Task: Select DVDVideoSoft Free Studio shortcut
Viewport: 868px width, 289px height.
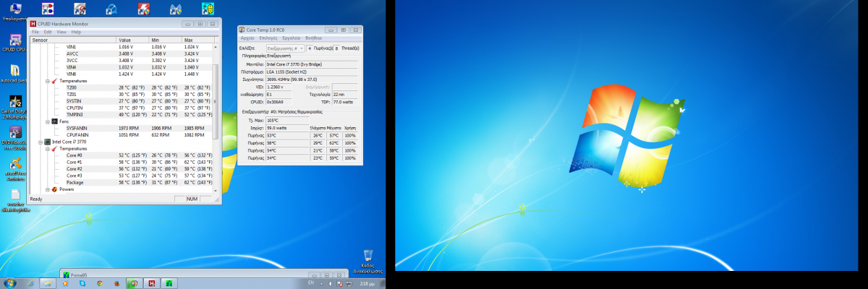Action: [x=15, y=137]
